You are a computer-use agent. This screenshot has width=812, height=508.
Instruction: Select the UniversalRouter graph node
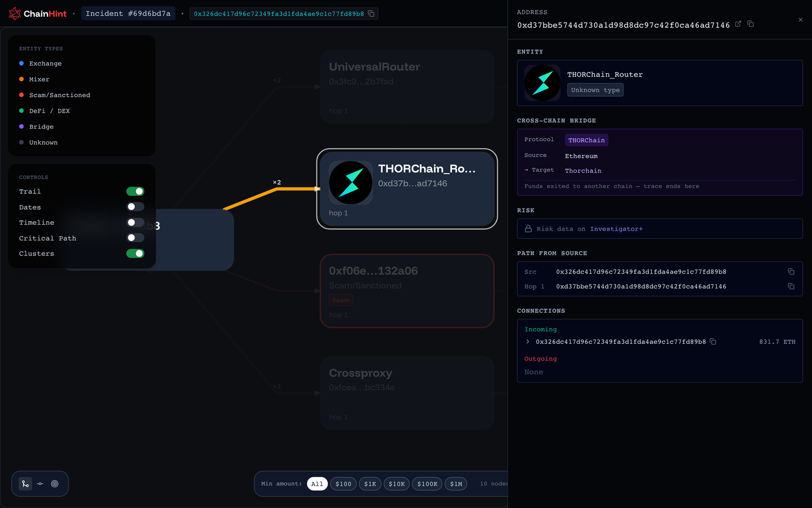point(407,87)
